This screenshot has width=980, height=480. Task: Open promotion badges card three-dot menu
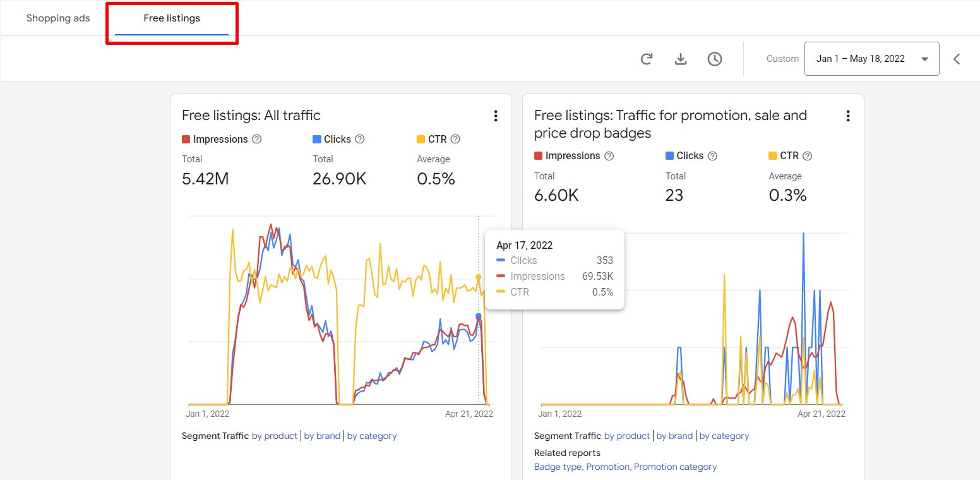847,116
